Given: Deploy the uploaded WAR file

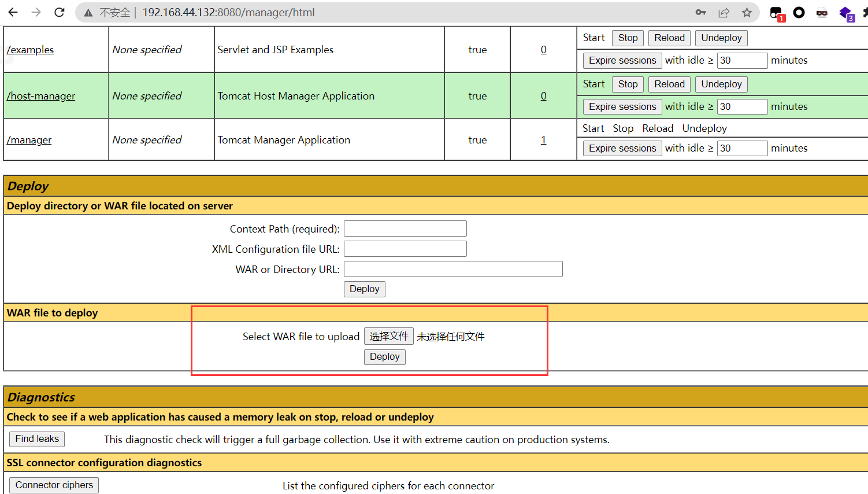Looking at the screenshot, I should [384, 357].
